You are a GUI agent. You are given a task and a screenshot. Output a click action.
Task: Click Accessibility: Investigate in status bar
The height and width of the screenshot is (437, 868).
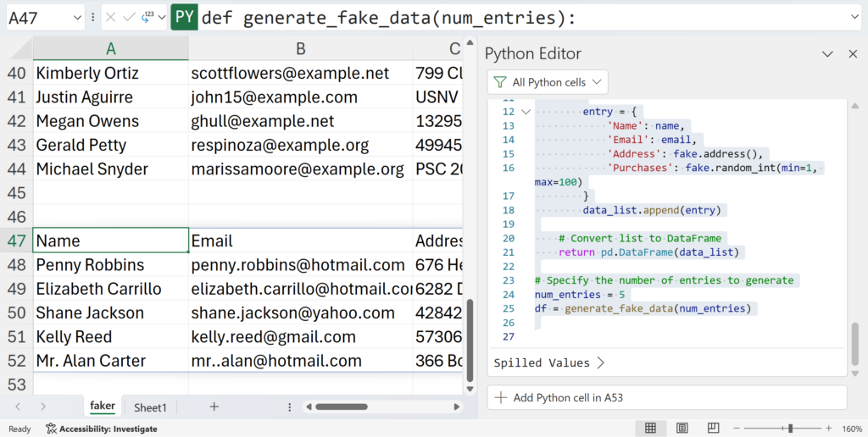pos(101,429)
